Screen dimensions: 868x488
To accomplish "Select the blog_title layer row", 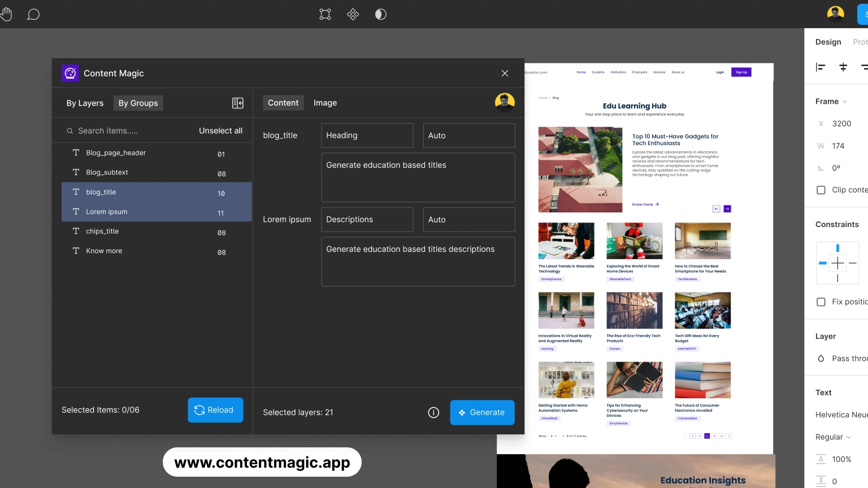I will [x=157, y=192].
